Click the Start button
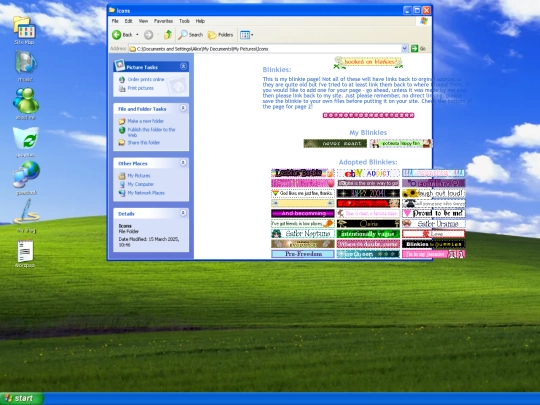Image resolution: width=540 pixels, height=405 pixels. tap(22, 398)
